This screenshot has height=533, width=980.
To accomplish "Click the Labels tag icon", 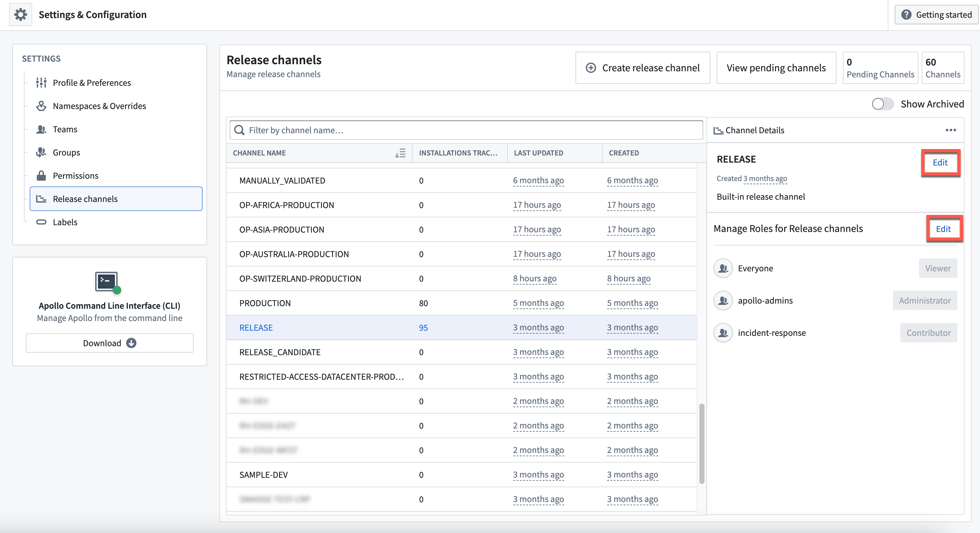I will tap(41, 222).
